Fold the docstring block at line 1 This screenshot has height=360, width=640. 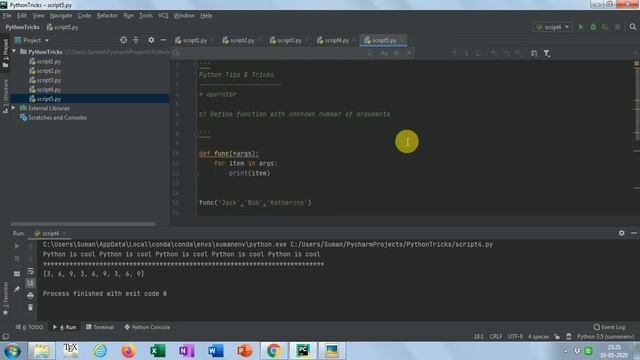coord(196,64)
